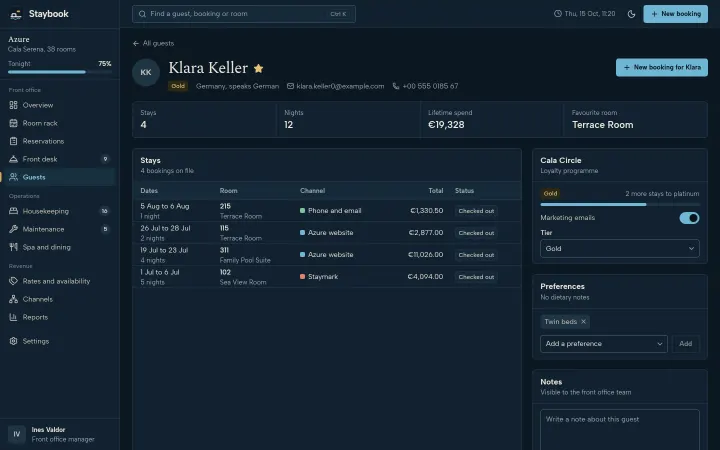Click the Total column header
Viewport: 720px width, 450px height.
(436, 191)
